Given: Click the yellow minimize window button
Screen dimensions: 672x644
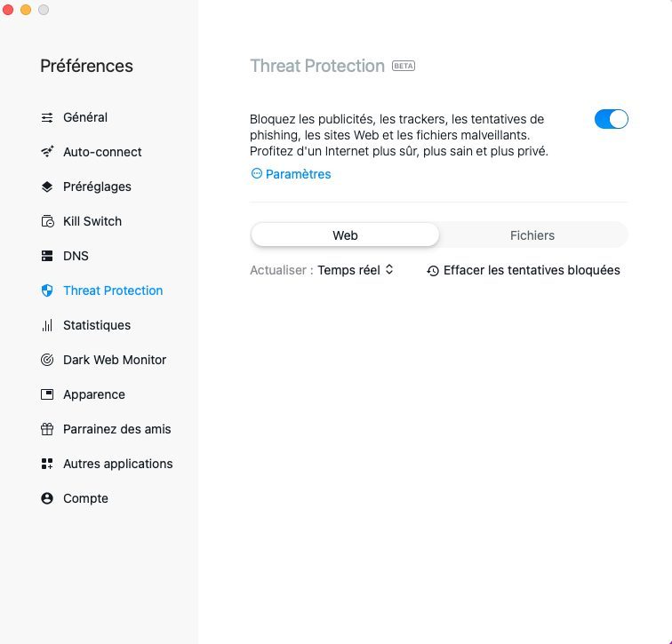Looking at the screenshot, I should (x=26, y=10).
